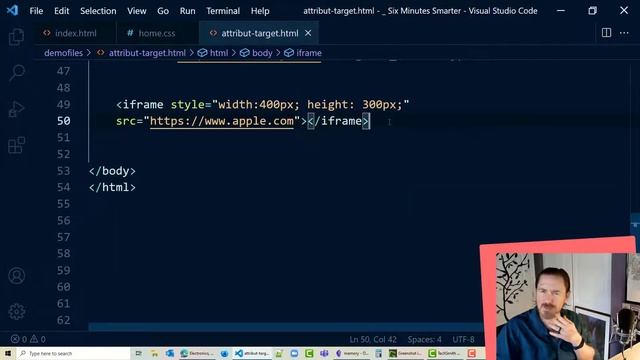Open the Windows Start button
This screenshot has height=360, width=640.
point(8,353)
